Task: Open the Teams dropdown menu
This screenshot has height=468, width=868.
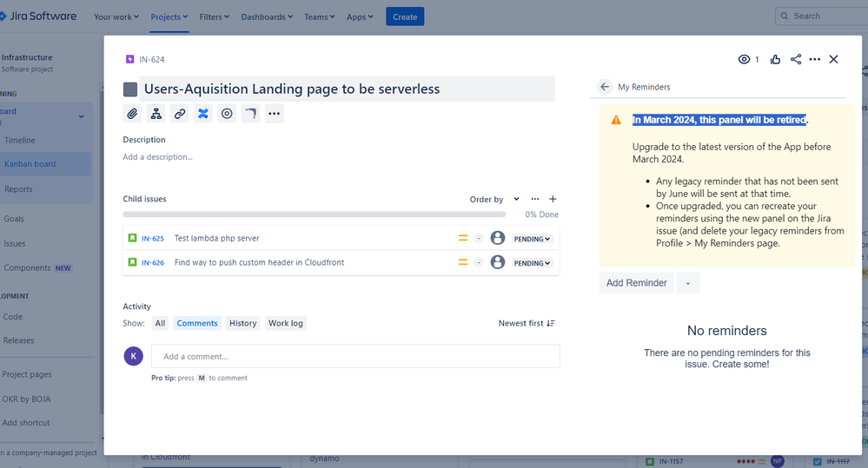Action: tap(320, 17)
